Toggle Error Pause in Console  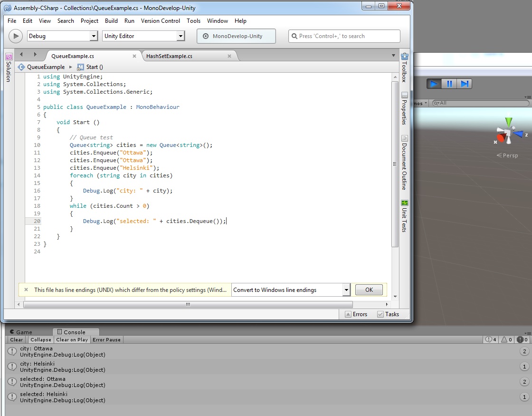tap(106, 340)
